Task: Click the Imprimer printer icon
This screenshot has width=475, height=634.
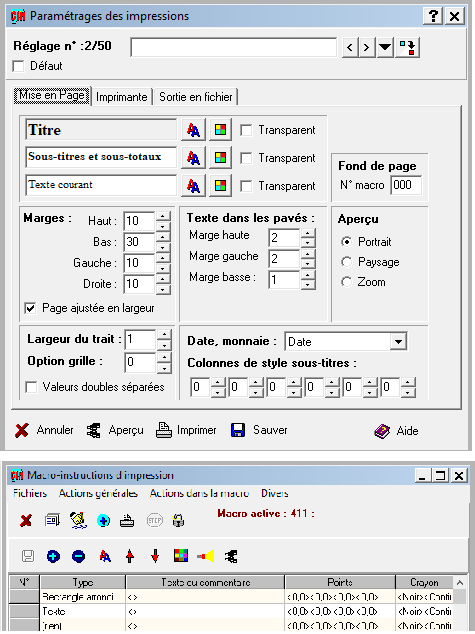Action: [x=164, y=430]
